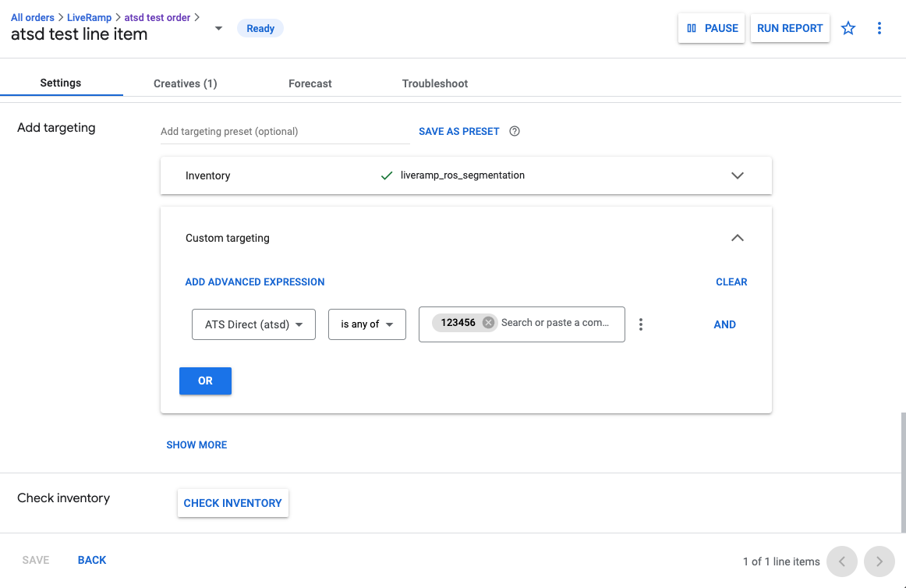Open the custom targeting row options kebab menu
Viewport: 906px width, 588px height.
coord(640,324)
